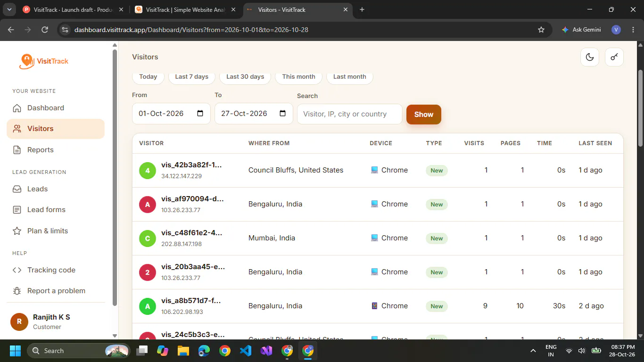
Task: Open Tracking code help page
Action: 56,270
